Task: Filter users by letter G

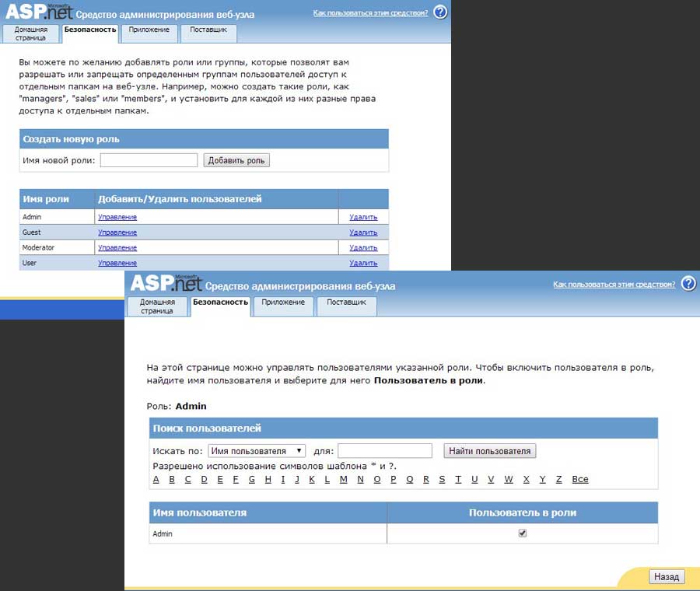Action: coord(252,479)
